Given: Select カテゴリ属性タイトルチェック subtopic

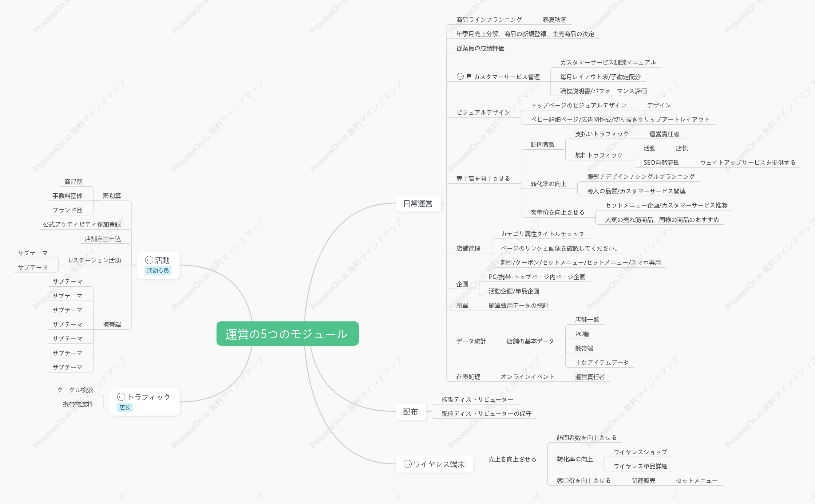Looking at the screenshot, I should pyautogui.click(x=542, y=234).
